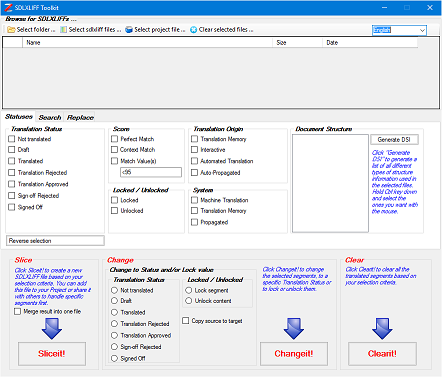Screen dimensions: 442x377
Task: Switch to the Statuses tab
Action: click(19, 117)
